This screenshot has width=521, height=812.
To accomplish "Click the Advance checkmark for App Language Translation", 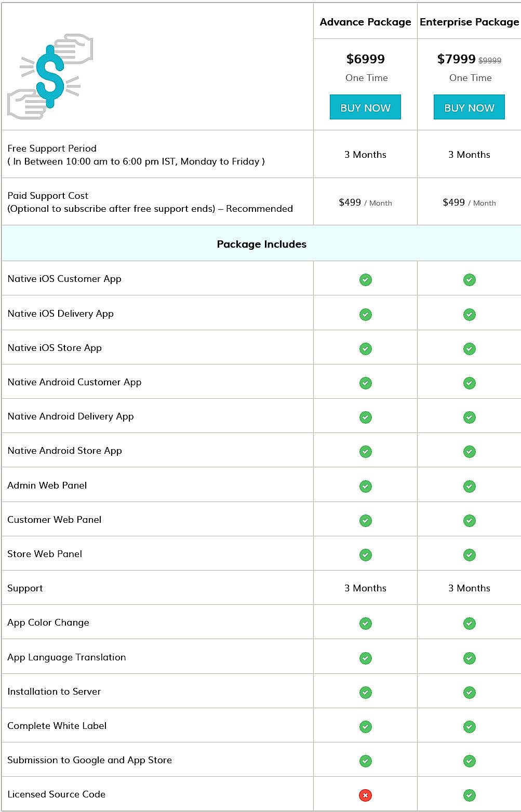I will pos(365,657).
